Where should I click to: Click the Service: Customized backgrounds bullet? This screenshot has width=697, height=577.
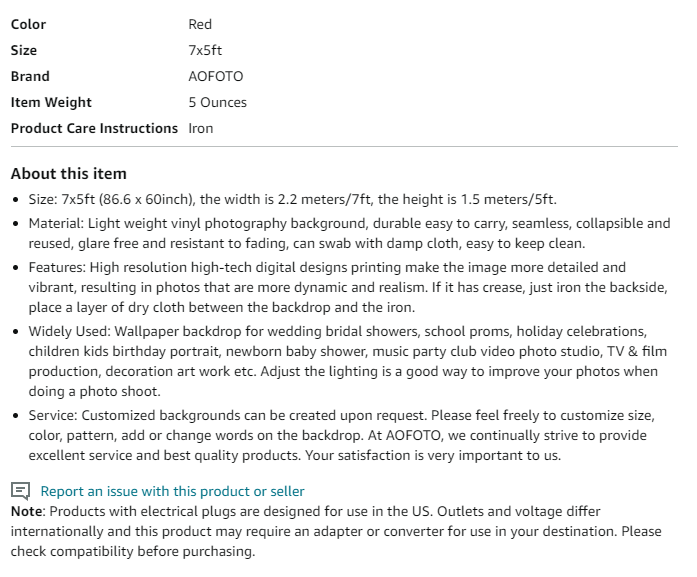(x=342, y=435)
